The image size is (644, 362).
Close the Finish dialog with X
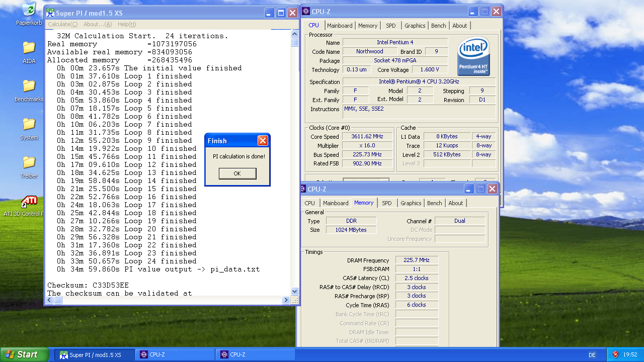(263, 141)
